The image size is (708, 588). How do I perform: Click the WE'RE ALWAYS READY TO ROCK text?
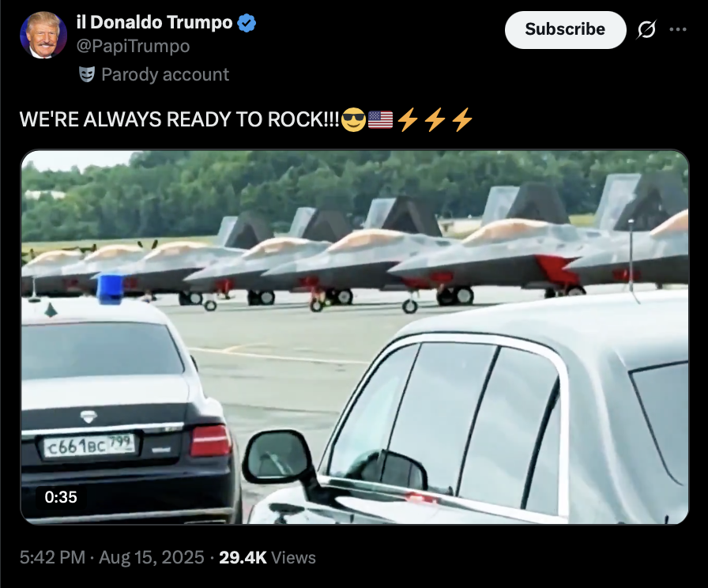(179, 119)
